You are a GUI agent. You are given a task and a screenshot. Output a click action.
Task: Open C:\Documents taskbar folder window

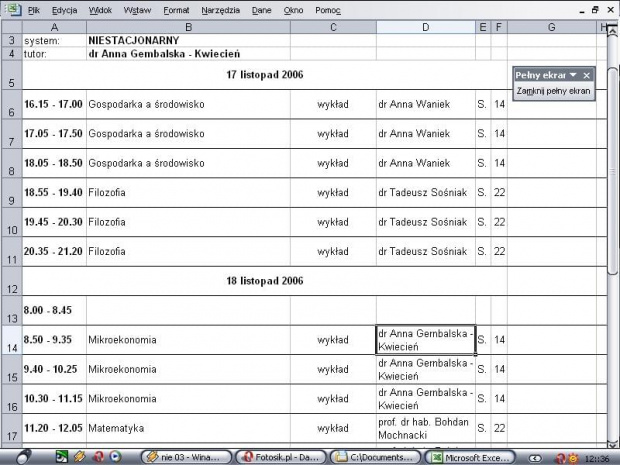(x=375, y=457)
